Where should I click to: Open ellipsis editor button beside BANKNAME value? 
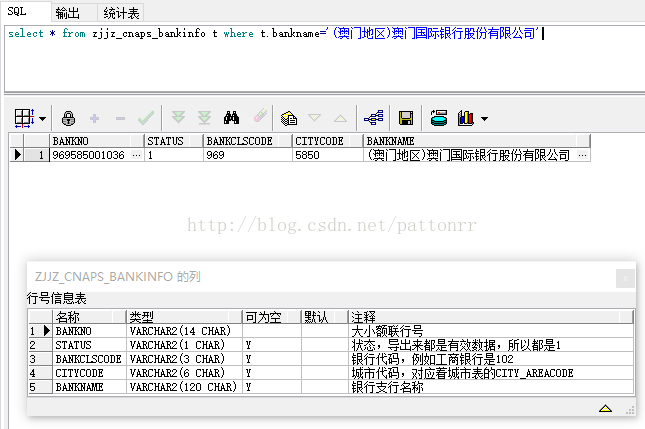[582, 155]
